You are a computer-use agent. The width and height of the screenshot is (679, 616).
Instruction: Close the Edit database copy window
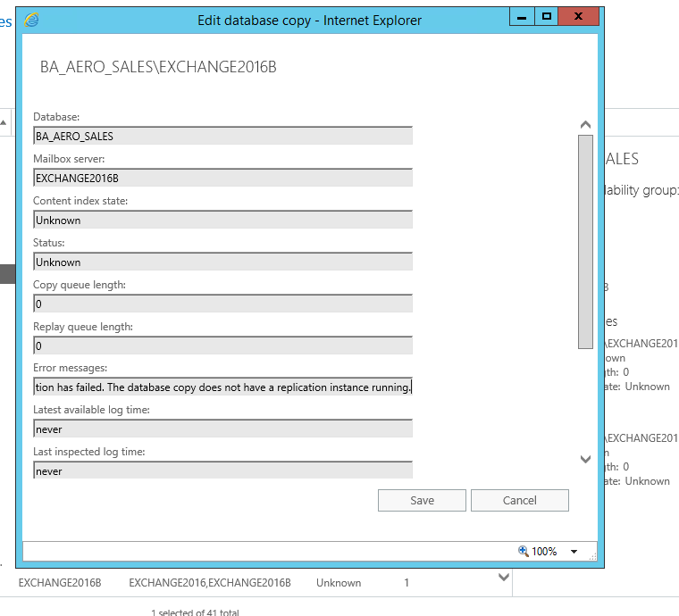579,17
